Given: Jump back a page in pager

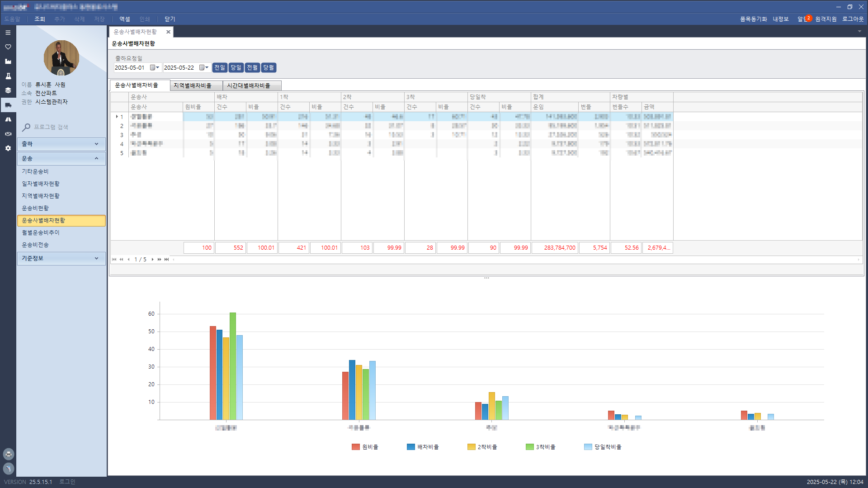Looking at the screenshot, I should pyautogui.click(x=121, y=260).
